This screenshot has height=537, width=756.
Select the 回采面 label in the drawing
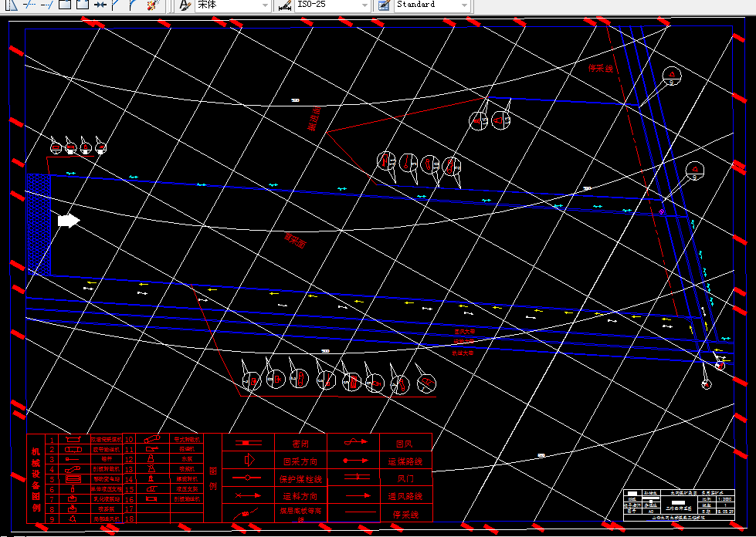[x=294, y=240]
